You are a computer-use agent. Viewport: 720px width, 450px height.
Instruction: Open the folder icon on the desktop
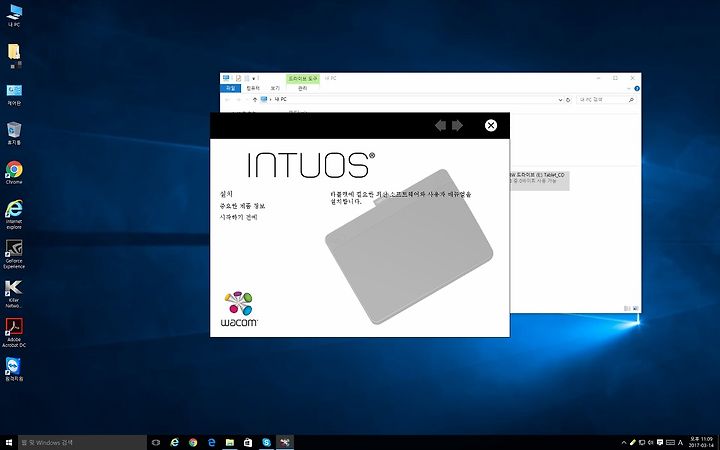[14, 55]
